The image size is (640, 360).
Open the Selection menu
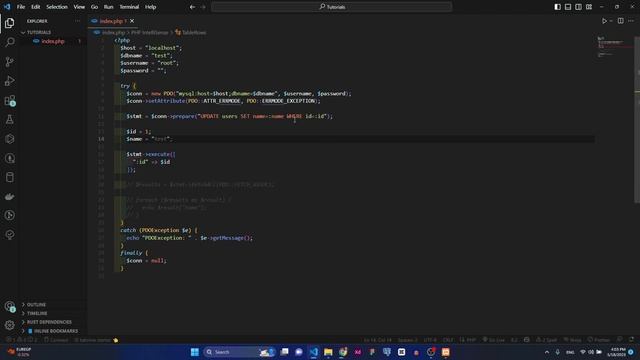pyautogui.click(x=57, y=7)
